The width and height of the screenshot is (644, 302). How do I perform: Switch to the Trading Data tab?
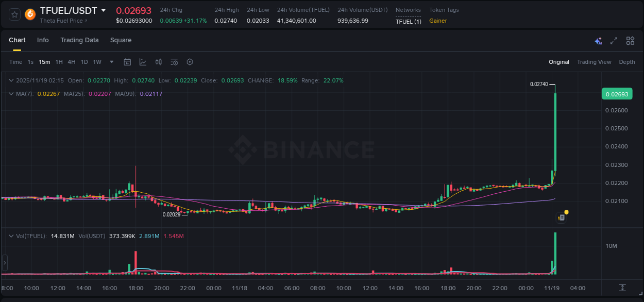coord(79,40)
